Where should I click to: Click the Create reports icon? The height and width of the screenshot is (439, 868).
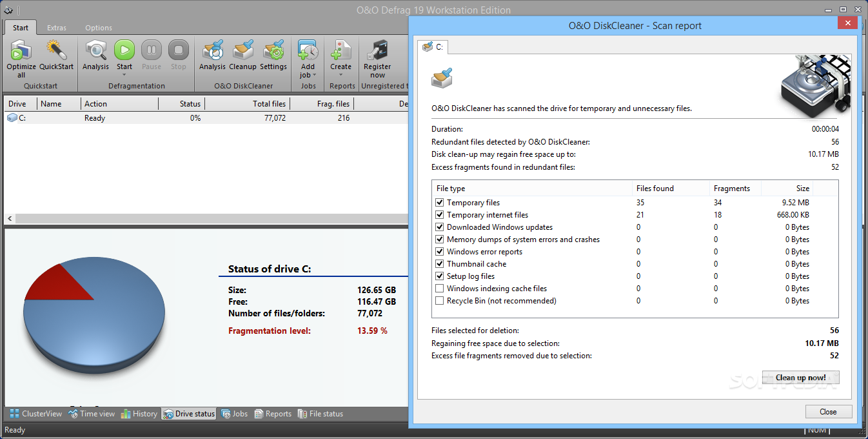coord(340,50)
